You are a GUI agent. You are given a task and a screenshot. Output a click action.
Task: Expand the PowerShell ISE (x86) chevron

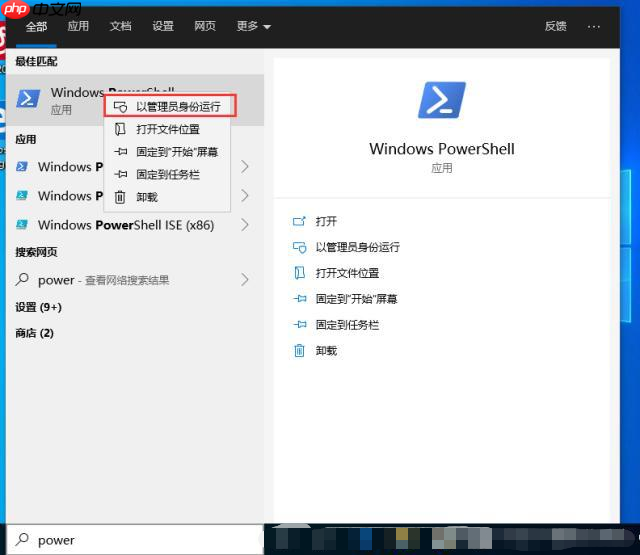click(x=244, y=224)
